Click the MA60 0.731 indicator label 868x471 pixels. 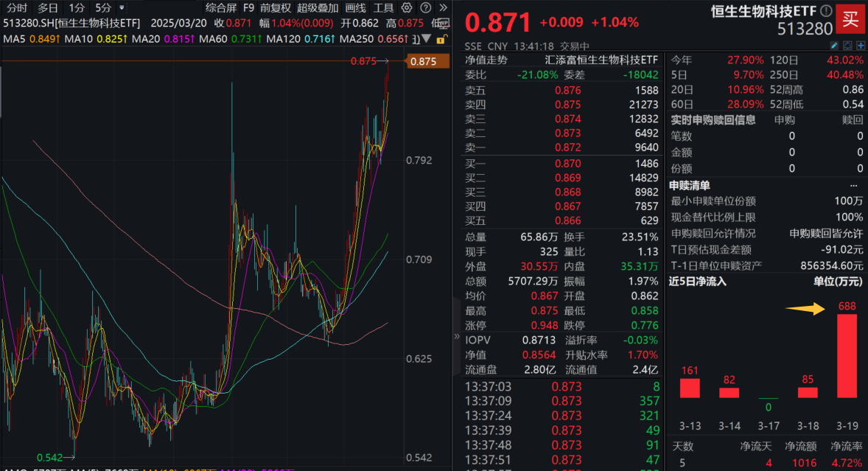[231, 39]
